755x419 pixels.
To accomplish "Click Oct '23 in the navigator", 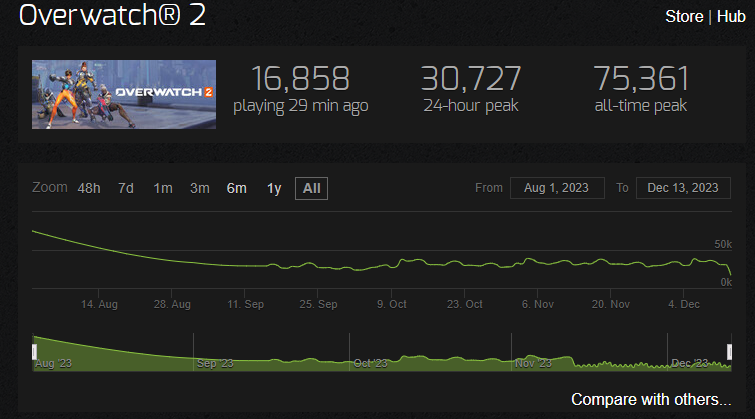I will point(370,364).
